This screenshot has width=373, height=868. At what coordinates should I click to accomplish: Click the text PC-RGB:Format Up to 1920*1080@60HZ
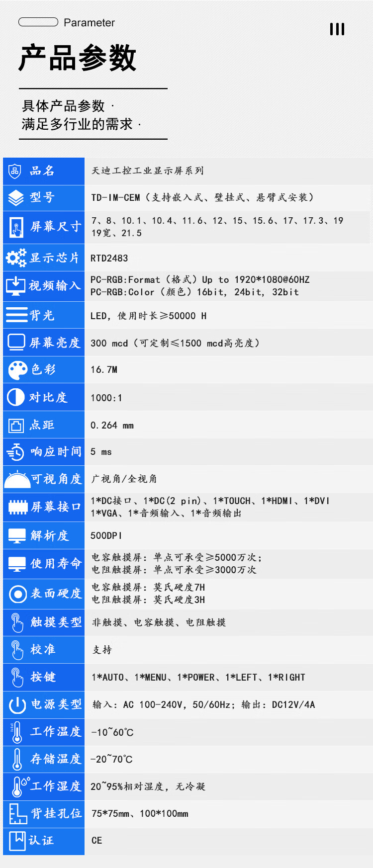click(x=200, y=280)
